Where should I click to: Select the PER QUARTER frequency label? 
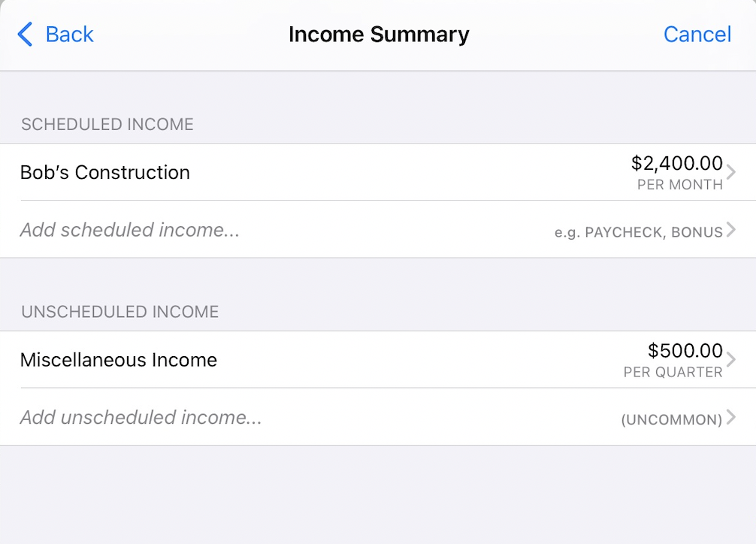673,373
